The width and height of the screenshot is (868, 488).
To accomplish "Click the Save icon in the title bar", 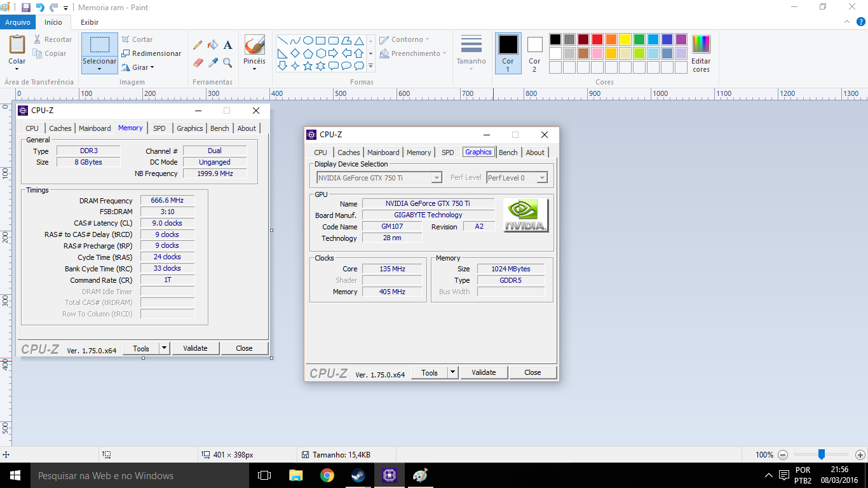I will coord(26,7).
